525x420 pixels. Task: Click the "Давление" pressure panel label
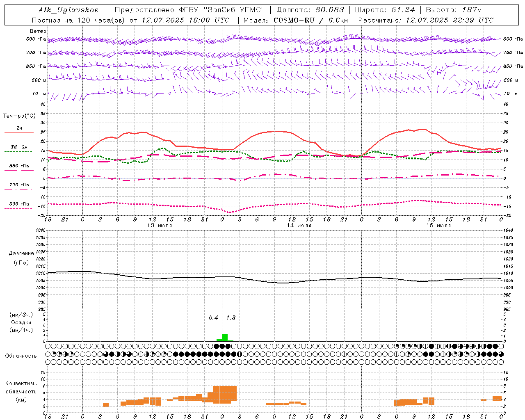21,253
